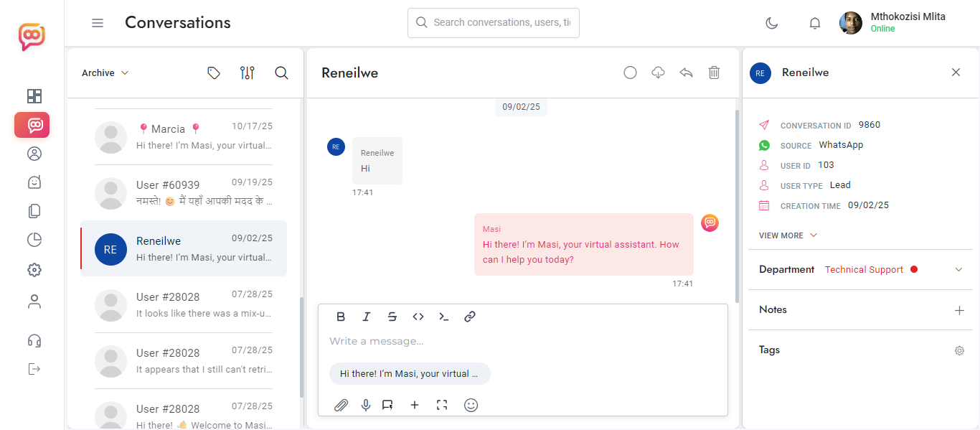Click the paperclip attachment icon
The height and width of the screenshot is (430, 980).
click(x=341, y=405)
